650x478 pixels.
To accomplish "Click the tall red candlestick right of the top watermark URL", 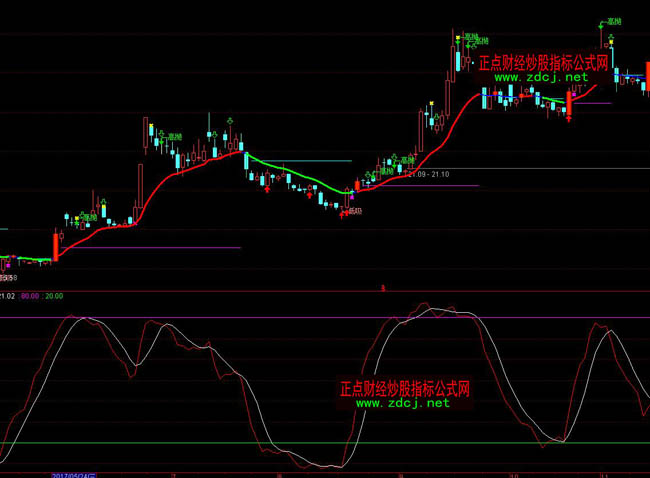I will pyautogui.click(x=569, y=102).
